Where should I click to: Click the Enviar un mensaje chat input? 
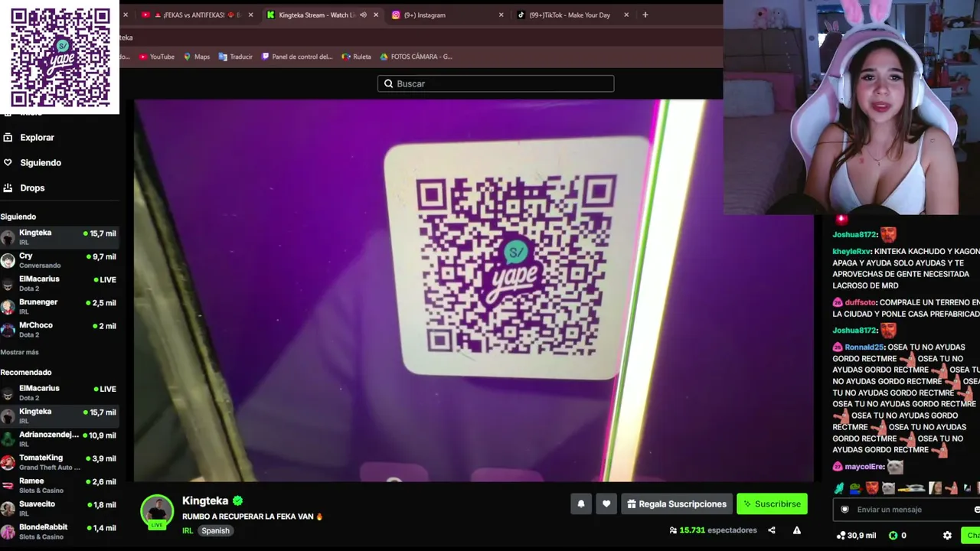[x=905, y=510]
